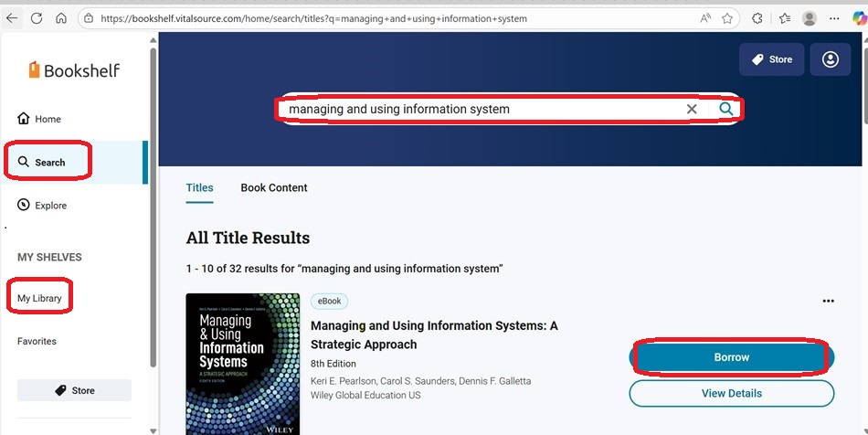868x435 pixels.
Task: Click the eBook badge label
Action: pyautogui.click(x=329, y=301)
